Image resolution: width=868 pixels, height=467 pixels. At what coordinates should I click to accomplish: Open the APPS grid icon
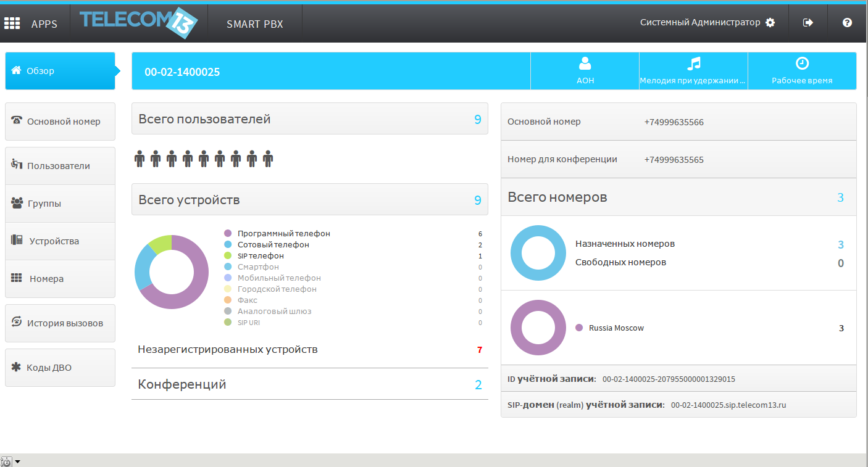click(12, 23)
